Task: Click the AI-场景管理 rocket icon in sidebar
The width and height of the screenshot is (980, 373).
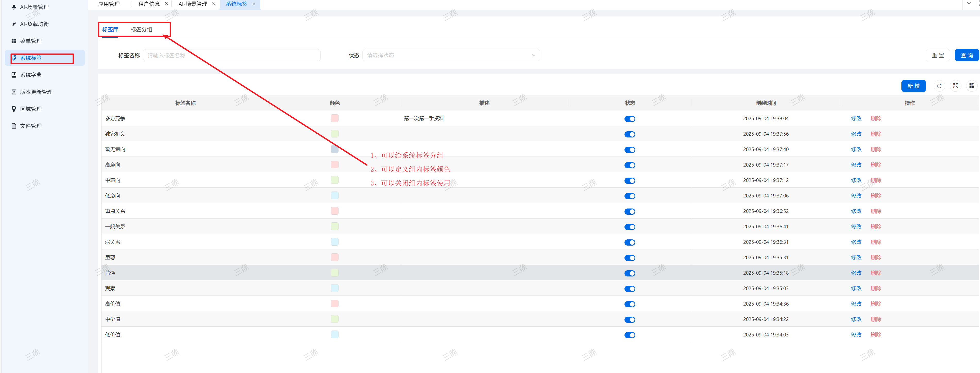Action: 14,7
